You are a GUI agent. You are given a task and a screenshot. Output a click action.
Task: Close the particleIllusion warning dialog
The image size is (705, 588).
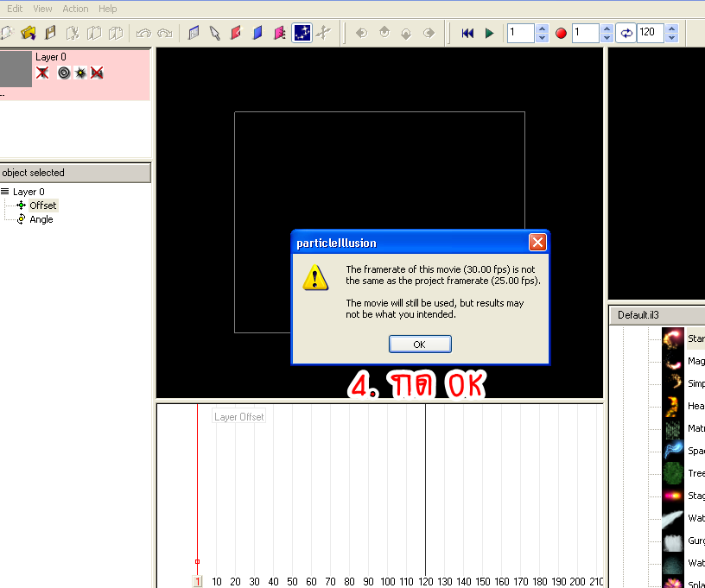coord(537,243)
